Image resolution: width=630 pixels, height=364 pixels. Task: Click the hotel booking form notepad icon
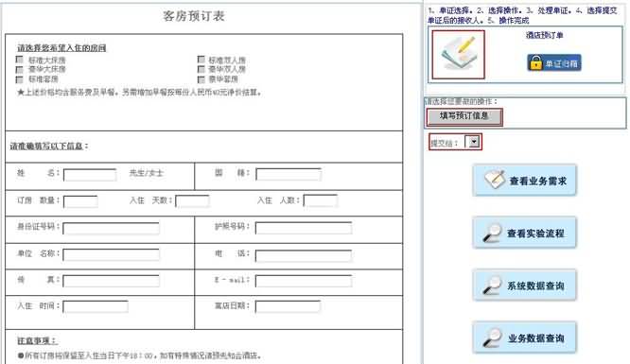tap(459, 54)
